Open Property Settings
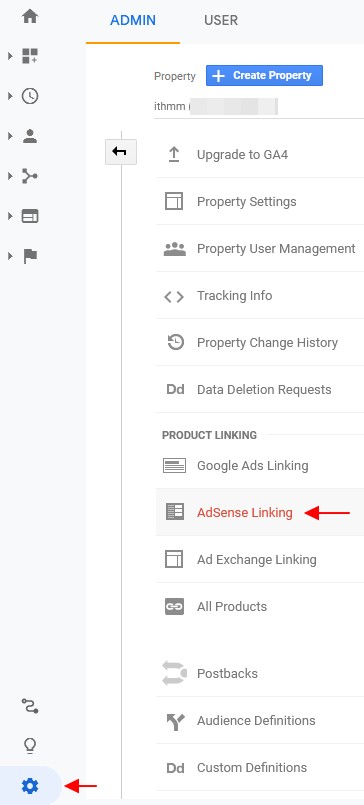364x805 pixels. tap(246, 201)
